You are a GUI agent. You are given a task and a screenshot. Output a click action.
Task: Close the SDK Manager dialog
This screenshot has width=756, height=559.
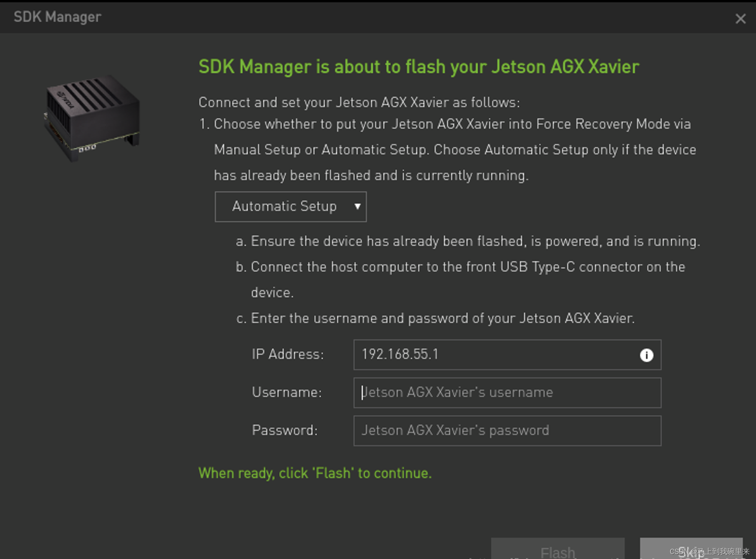coord(740,19)
